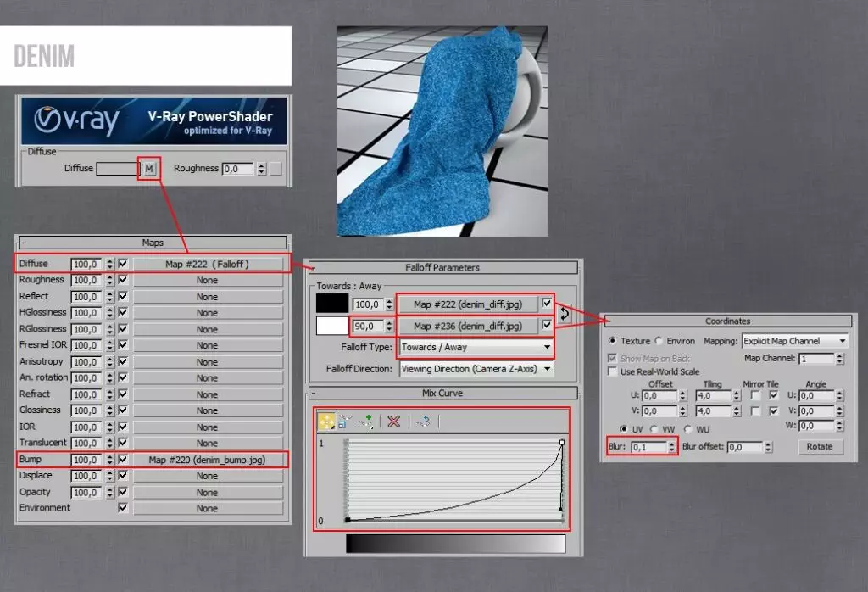Click the swap maps arrow in Falloff Parameters

[x=565, y=316]
